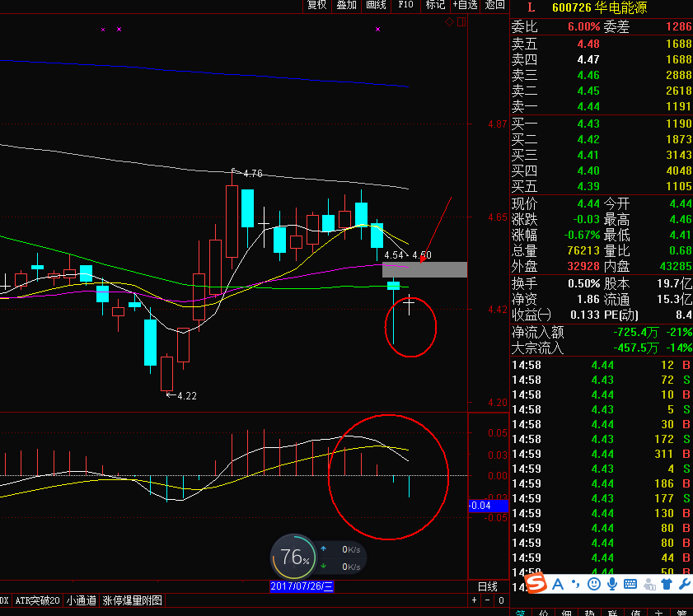Click the download speed arrow indicator
The height and width of the screenshot is (616, 693).
pyautogui.click(x=324, y=566)
